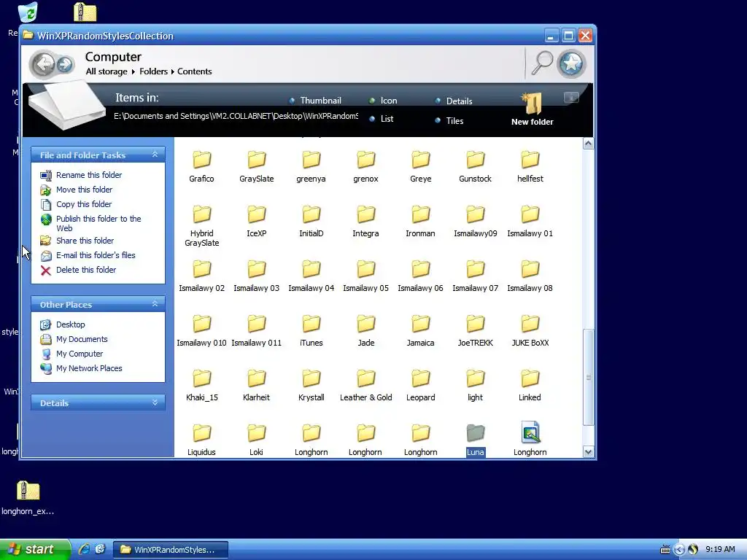Click the scrollbar up arrow
Screen dimensions: 747x560
[x=589, y=144]
